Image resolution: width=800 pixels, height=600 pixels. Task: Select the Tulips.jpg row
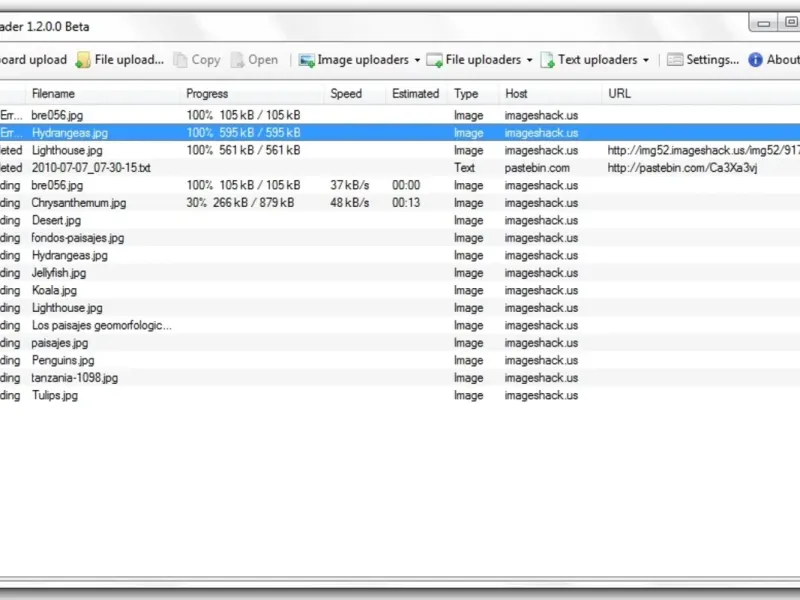click(x=400, y=395)
